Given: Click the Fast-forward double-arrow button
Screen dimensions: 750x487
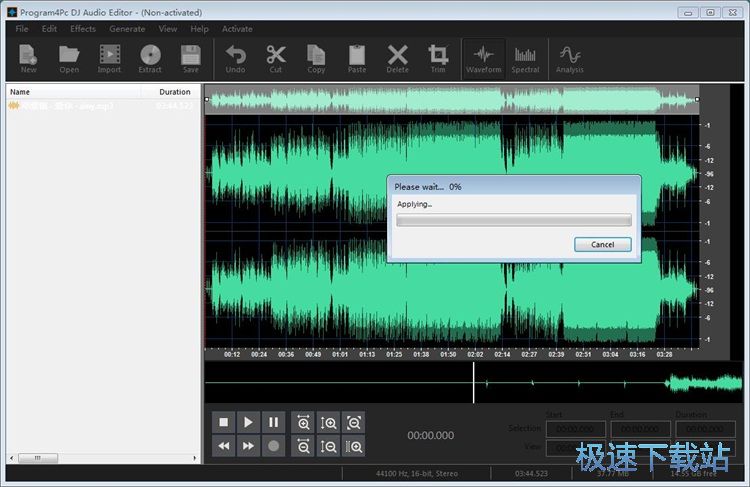Looking at the screenshot, I should [248, 446].
